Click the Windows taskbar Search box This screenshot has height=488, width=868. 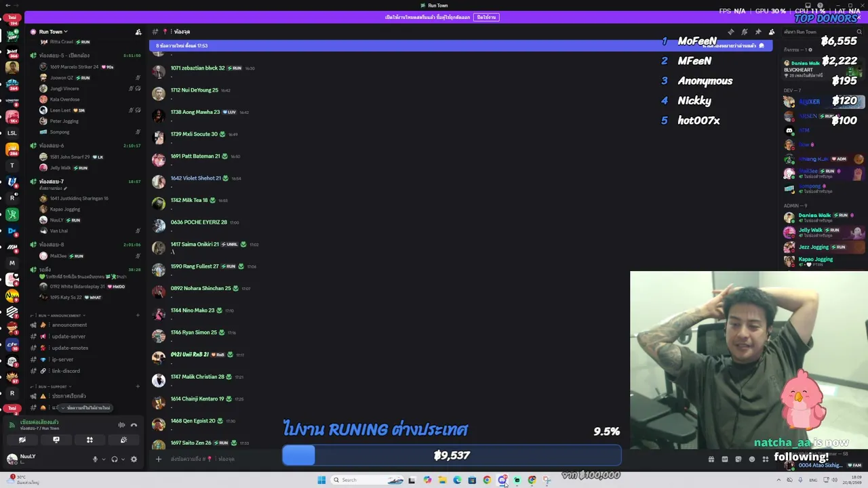tap(366, 480)
